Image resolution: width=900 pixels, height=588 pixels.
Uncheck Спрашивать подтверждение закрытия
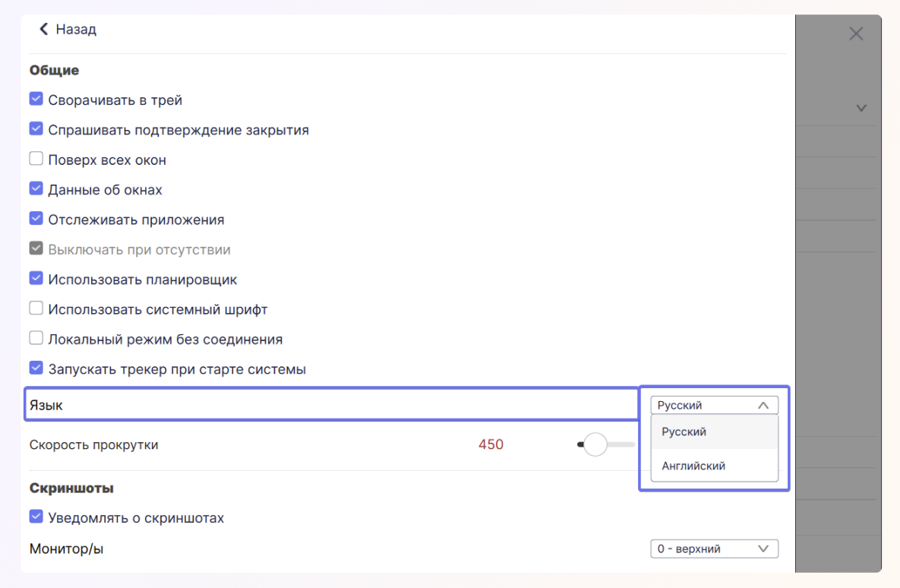(x=36, y=129)
